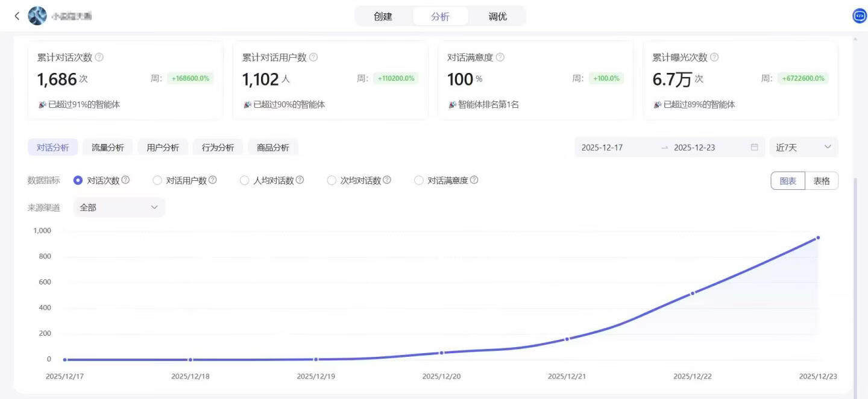The image size is (868, 399).
Task: Select the 对话用户数 radio button
Action: [157, 180]
